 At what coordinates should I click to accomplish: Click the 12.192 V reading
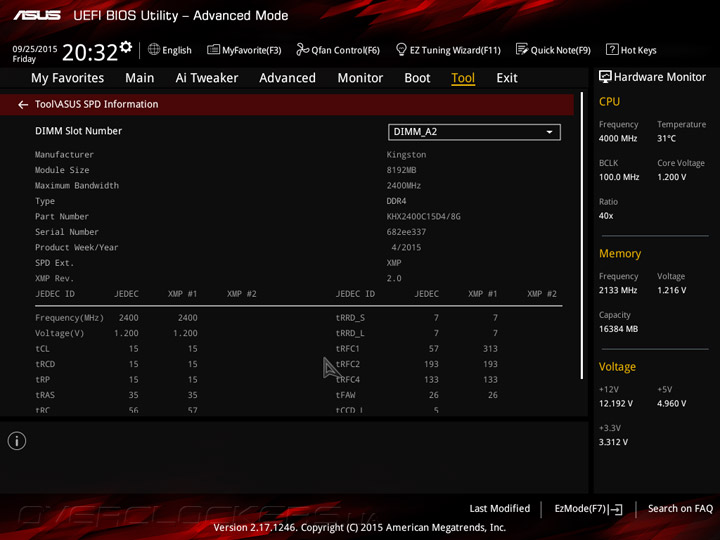point(616,403)
